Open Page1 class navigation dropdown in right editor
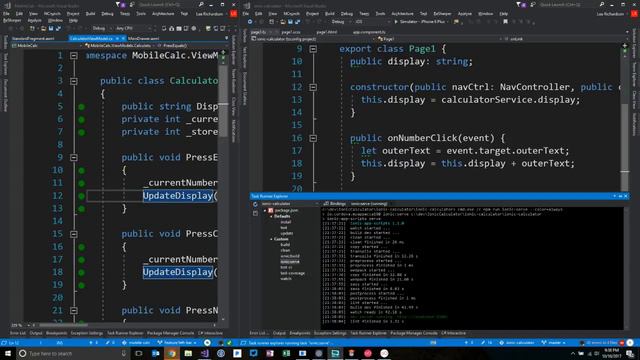Screen dimensions: 640x360 (x=439, y=39)
